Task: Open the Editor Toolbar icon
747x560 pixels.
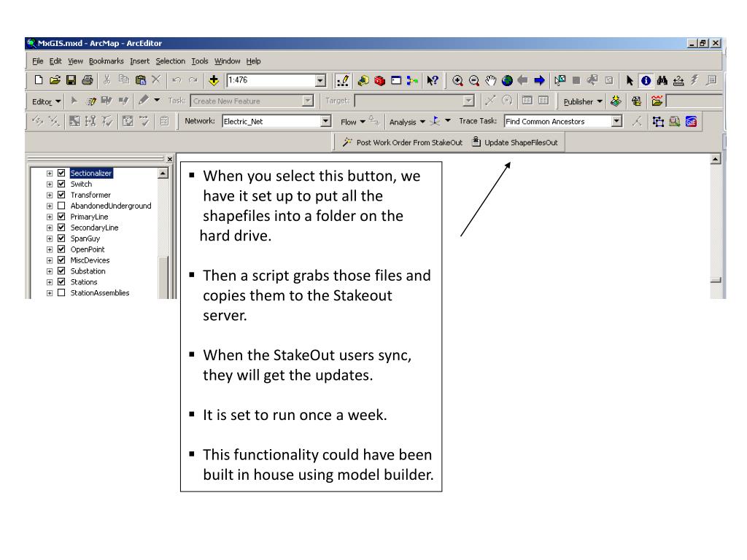Action: [342, 80]
